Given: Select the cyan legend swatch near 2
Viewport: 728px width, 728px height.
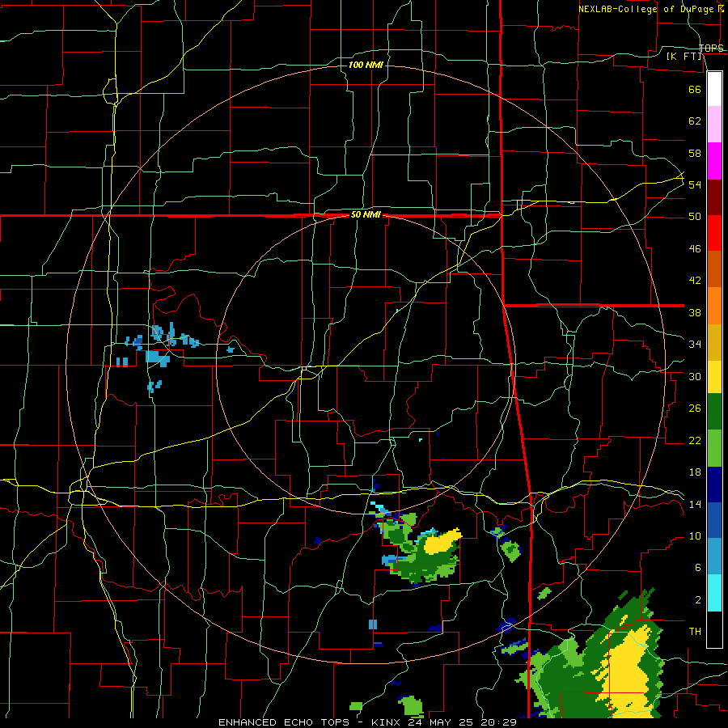Looking at the screenshot, I should (x=714, y=593).
